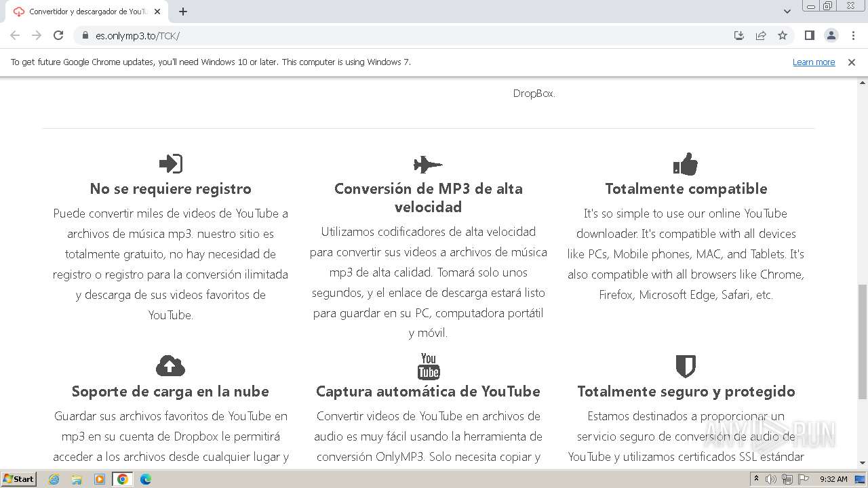Click the cloud upload icon above Soporte de carga
Image resolution: width=868 pixels, height=488 pixels.
coord(170,366)
